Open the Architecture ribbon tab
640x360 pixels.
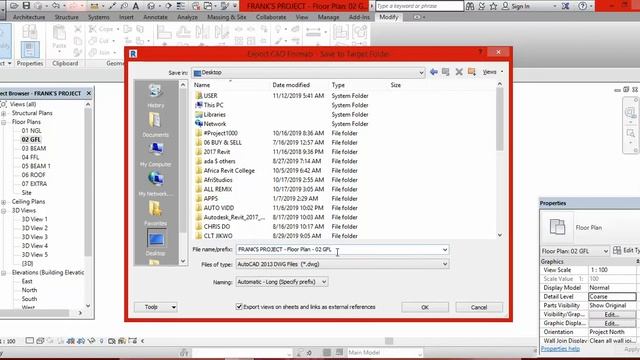click(29, 17)
